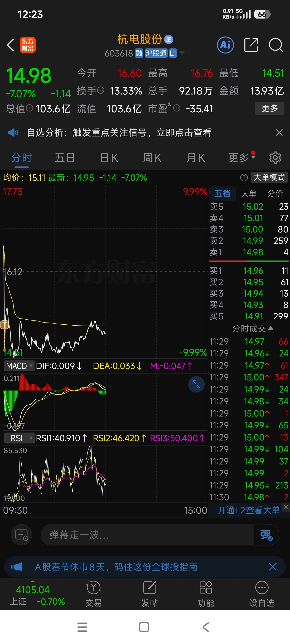Expand the 更多 chart period dropdown

coord(242,157)
